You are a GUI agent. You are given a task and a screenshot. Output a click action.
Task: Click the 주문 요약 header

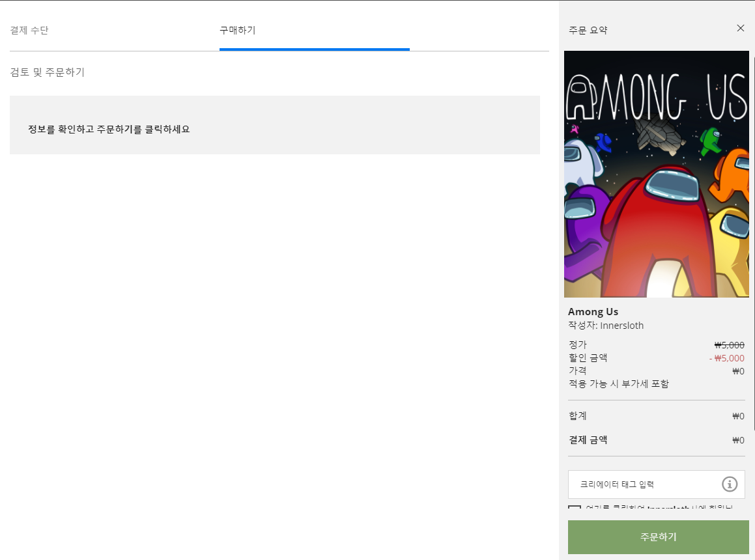coord(588,31)
